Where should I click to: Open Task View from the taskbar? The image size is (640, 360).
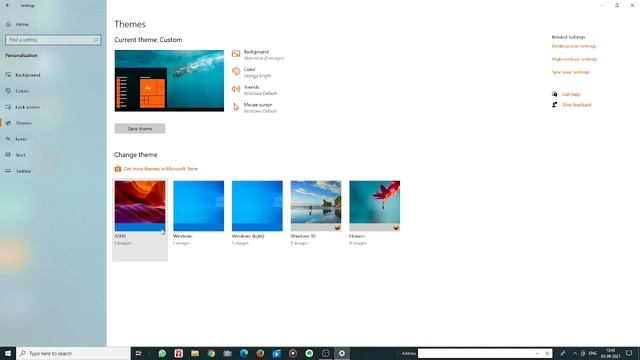tap(138, 353)
